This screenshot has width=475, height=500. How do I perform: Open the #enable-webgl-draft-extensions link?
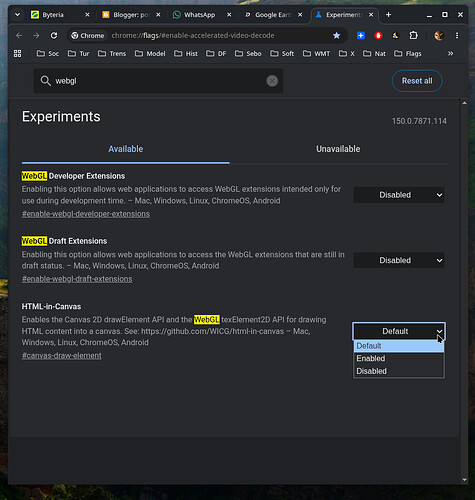click(x=77, y=279)
